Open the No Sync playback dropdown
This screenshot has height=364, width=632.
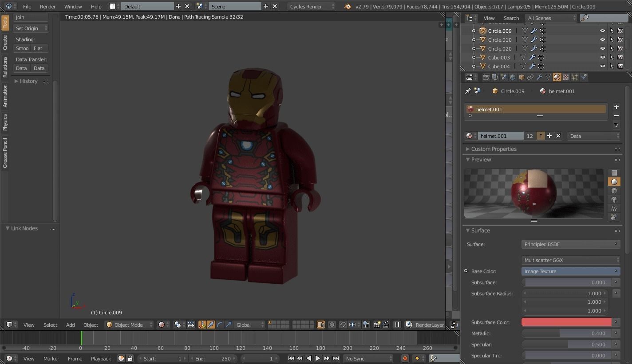click(x=368, y=358)
